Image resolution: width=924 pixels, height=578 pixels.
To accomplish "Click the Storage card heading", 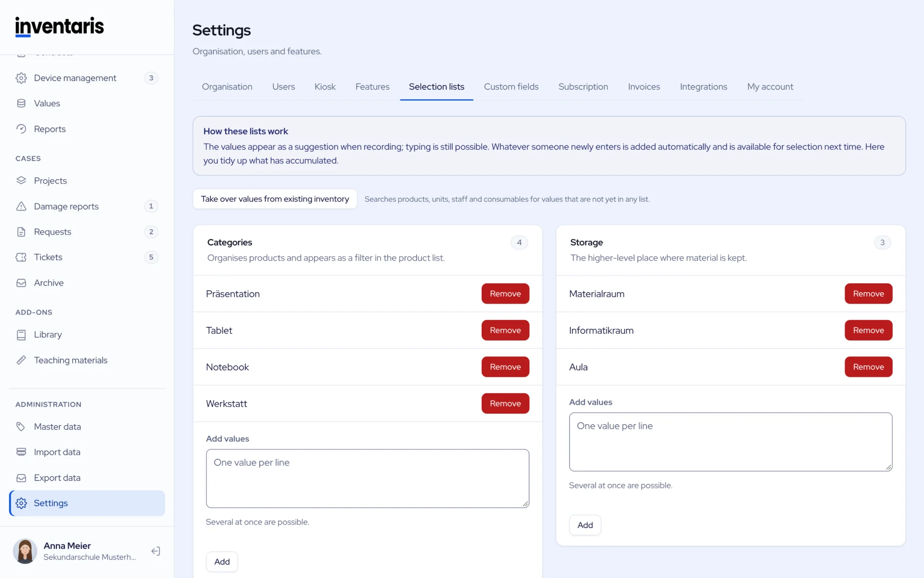I will [586, 242].
